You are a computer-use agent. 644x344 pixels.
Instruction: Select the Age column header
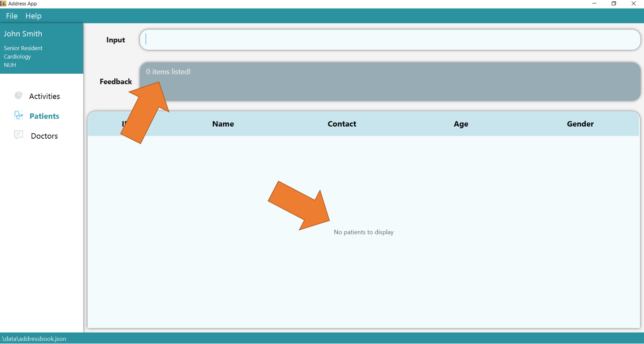(x=461, y=124)
